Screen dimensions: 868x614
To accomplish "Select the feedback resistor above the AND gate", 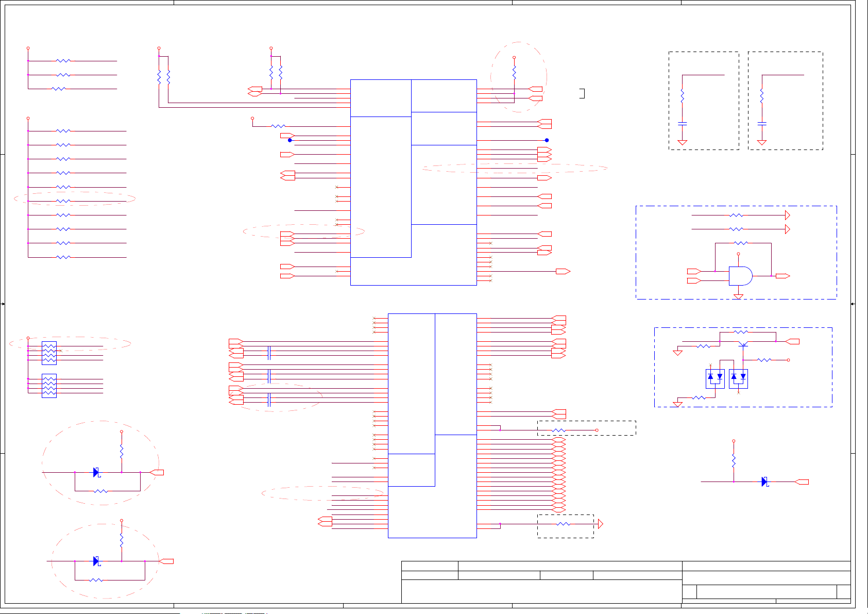I will (741, 243).
